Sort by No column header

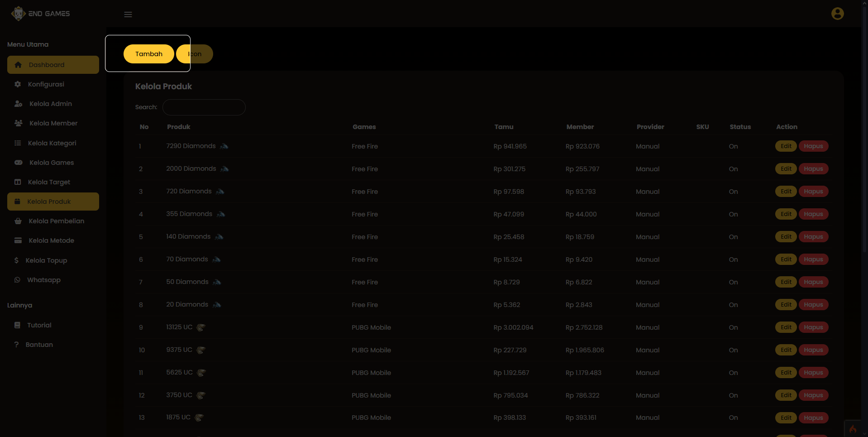[144, 127]
